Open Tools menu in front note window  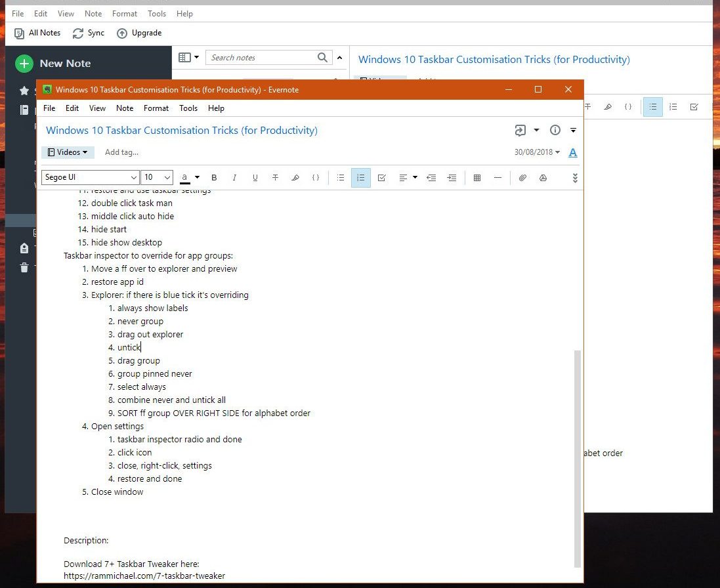click(x=188, y=108)
